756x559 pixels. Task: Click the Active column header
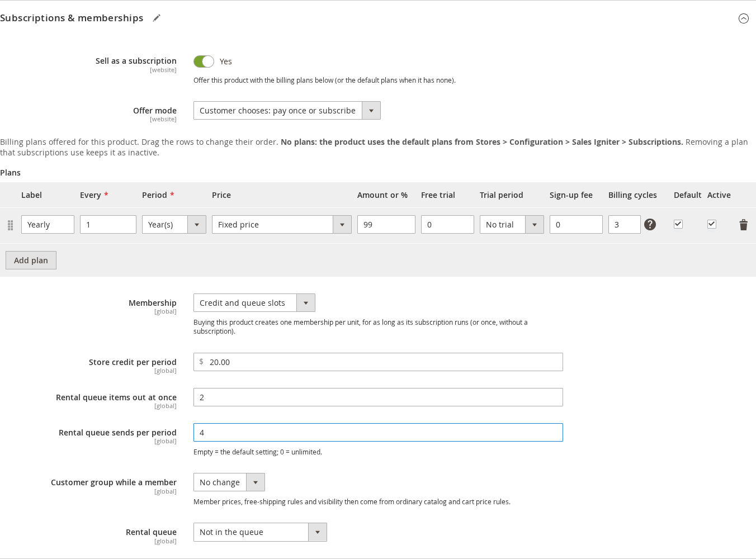(x=719, y=195)
